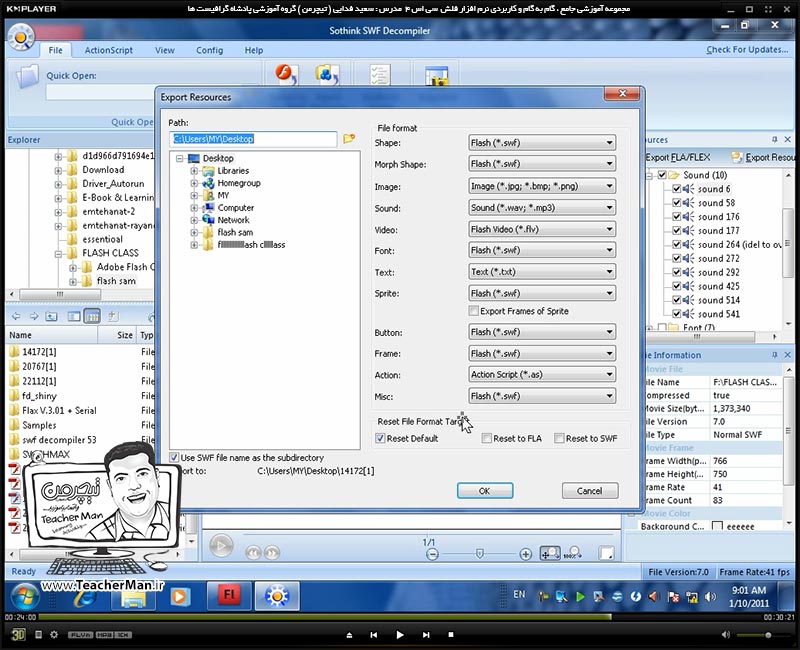Image resolution: width=800 pixels, height=650 pixels.
Task: Click the preview zoom slider handle
Action: click(480, 554)
